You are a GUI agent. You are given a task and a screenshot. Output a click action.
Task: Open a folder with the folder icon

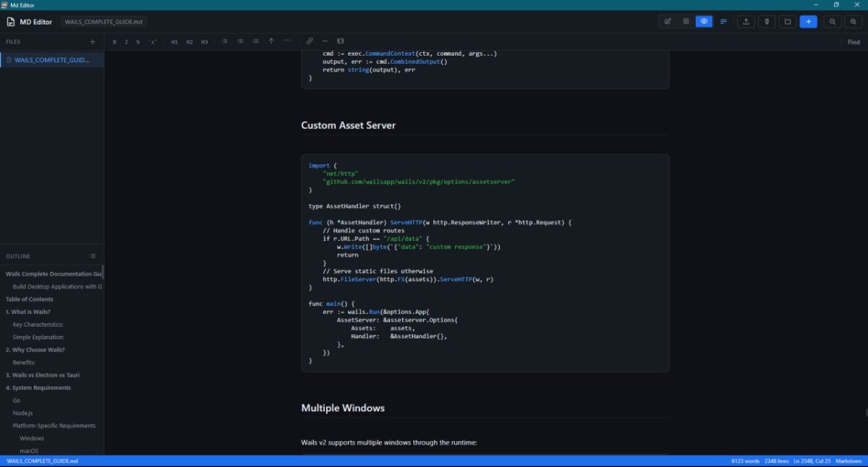pos(788,22)
